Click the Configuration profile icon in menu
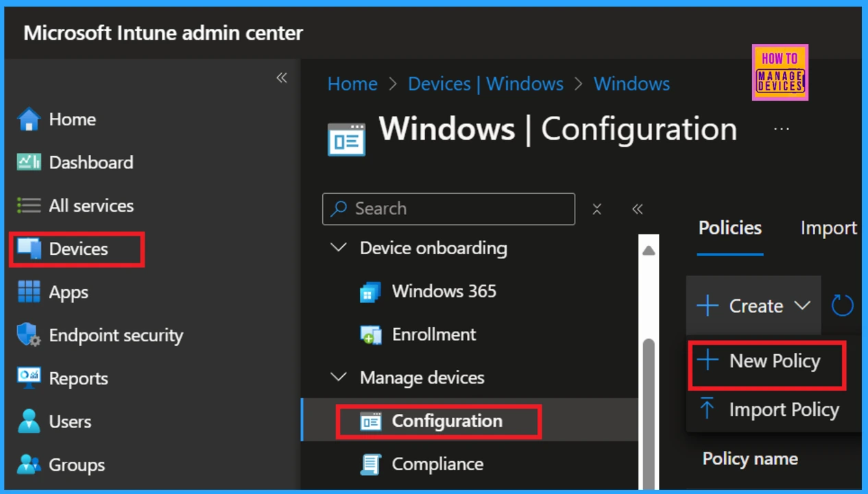Viewport: 868px width, 494px height. click(x=370, y=421)
